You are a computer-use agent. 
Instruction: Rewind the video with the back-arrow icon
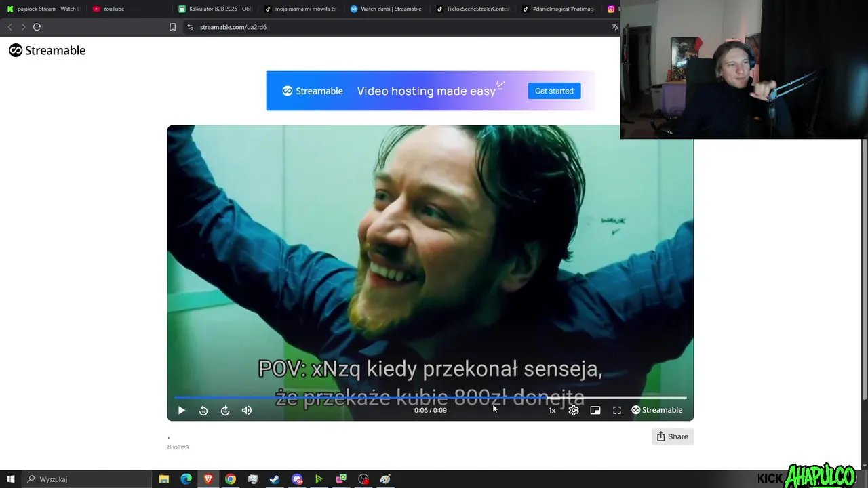[x=203, y=410]
